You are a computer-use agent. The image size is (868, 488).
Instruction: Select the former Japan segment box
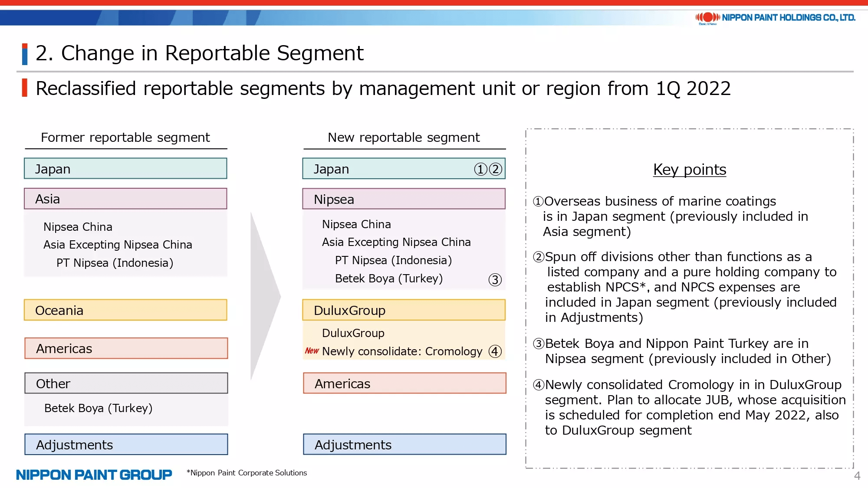pos(125,168)
